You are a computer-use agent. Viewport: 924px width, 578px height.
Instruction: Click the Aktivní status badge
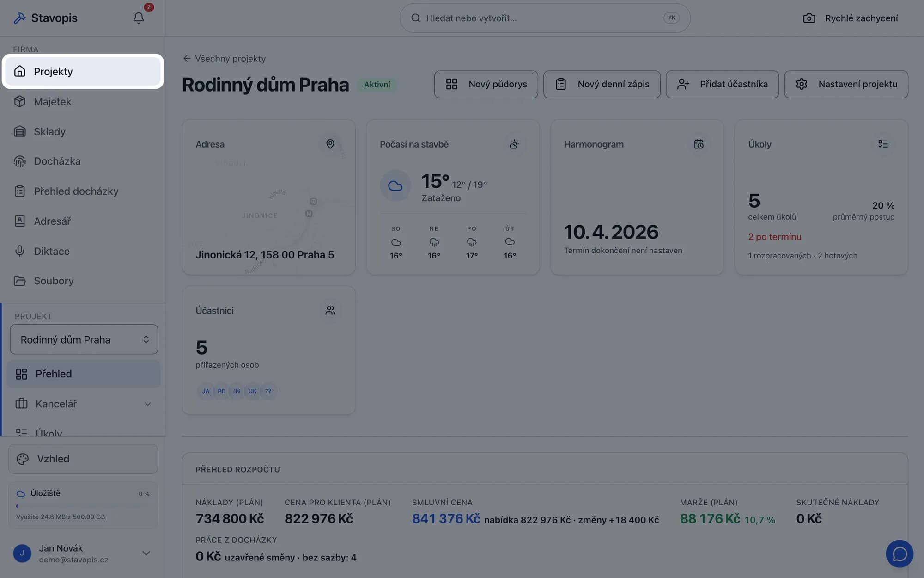pos(377,85)
